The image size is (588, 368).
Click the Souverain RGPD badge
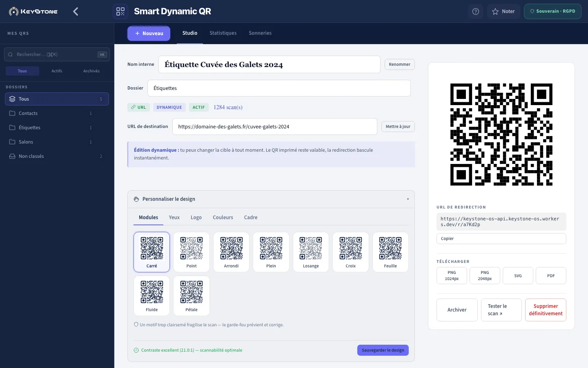tap(552, 11)
